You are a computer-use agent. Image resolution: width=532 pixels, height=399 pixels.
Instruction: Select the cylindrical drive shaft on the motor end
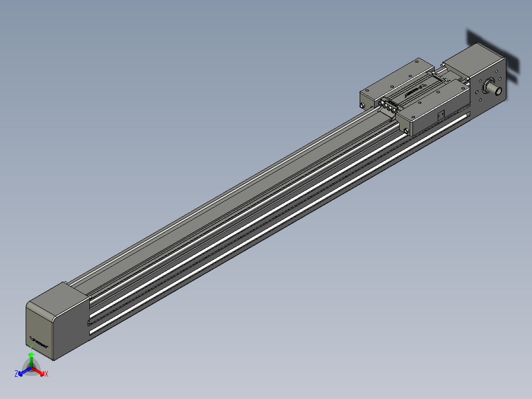(494, 88)
